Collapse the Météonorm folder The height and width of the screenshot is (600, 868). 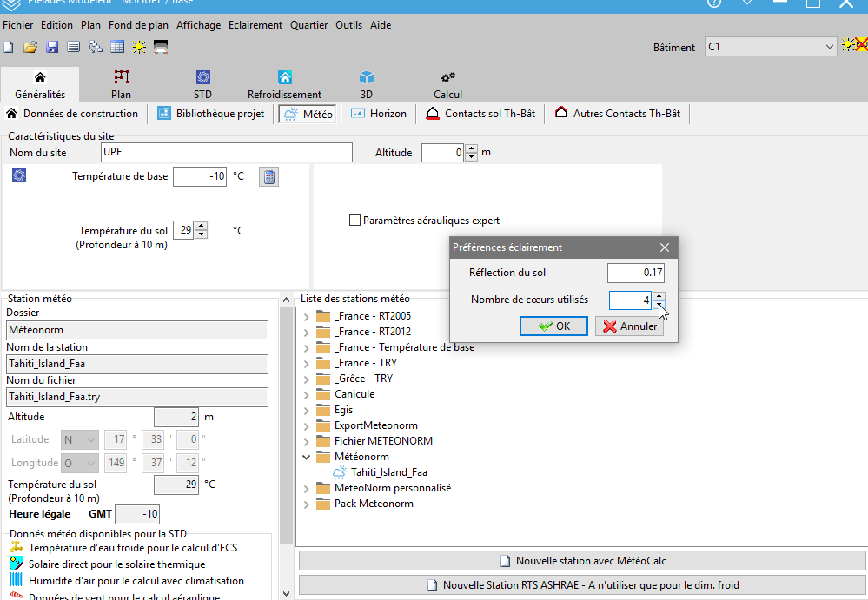(306, 458)
